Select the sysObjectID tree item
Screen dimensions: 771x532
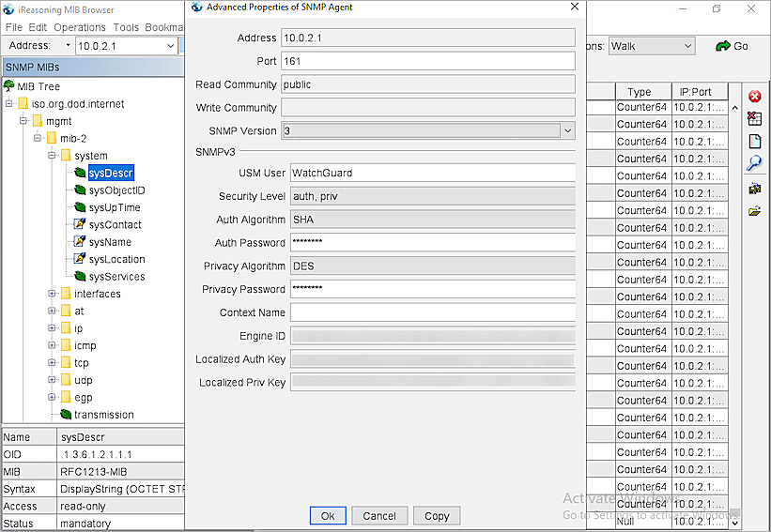pyautogui.click(x=117, y=190)
